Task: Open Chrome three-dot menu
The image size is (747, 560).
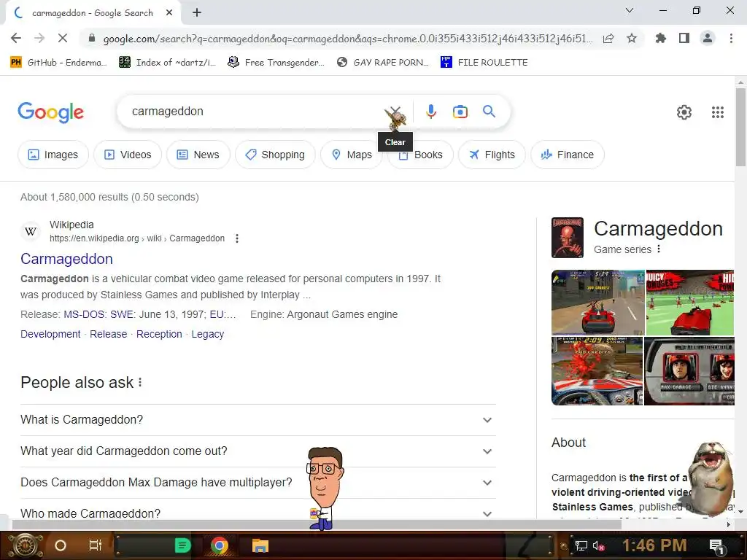Action: tap(731, 38)
